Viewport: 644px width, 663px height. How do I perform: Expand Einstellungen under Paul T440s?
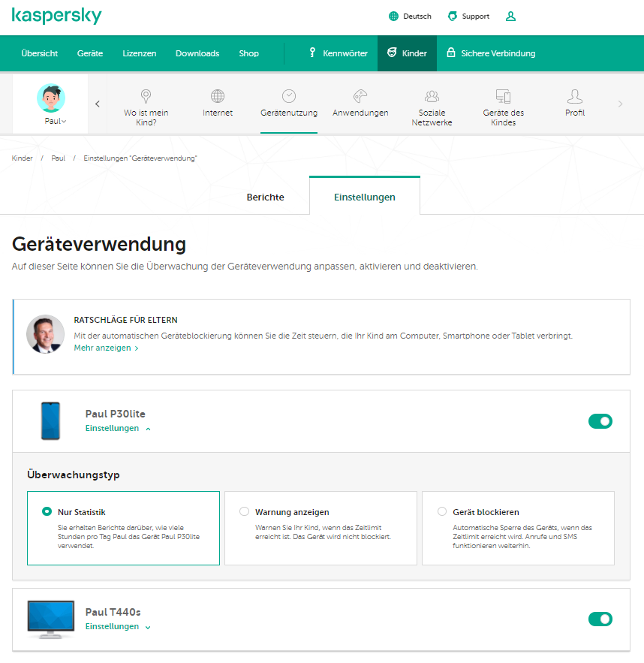(x=118, y=626)
